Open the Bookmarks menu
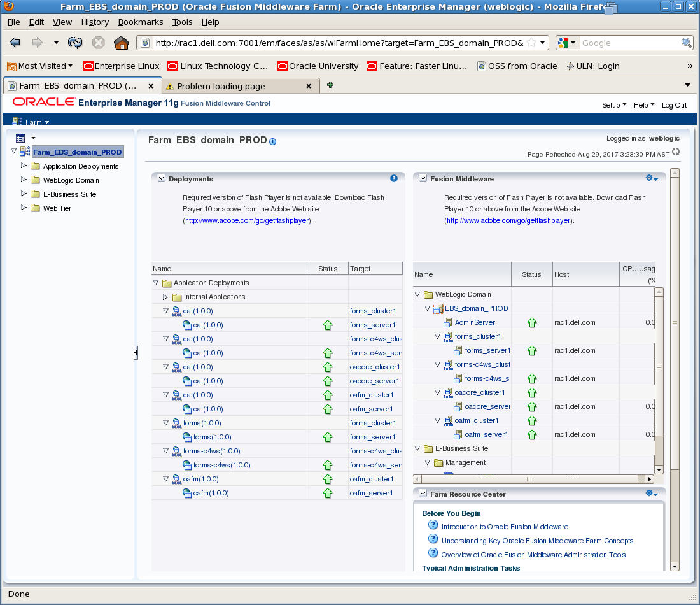700x605 pixels. click(140, 22)
